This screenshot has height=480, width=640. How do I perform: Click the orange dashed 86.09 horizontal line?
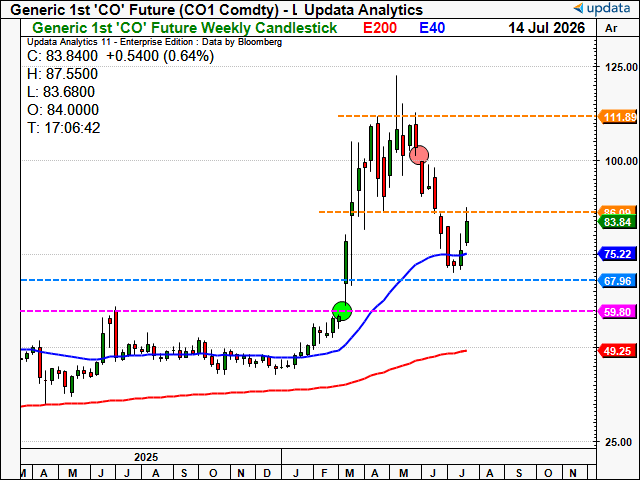[457, 212]
